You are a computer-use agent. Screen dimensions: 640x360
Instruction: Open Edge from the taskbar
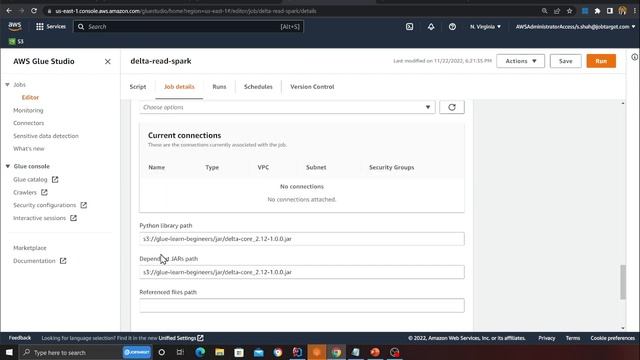200,352
